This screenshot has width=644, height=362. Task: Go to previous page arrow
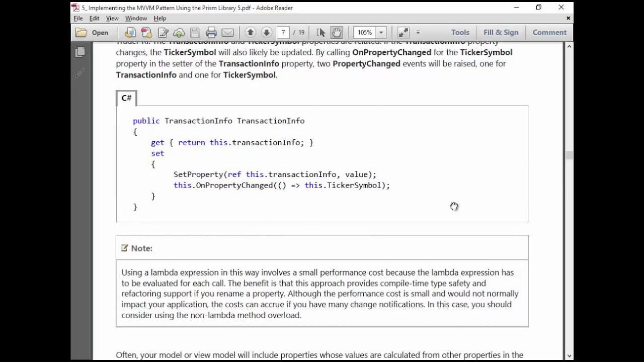(x=251, y=32)
